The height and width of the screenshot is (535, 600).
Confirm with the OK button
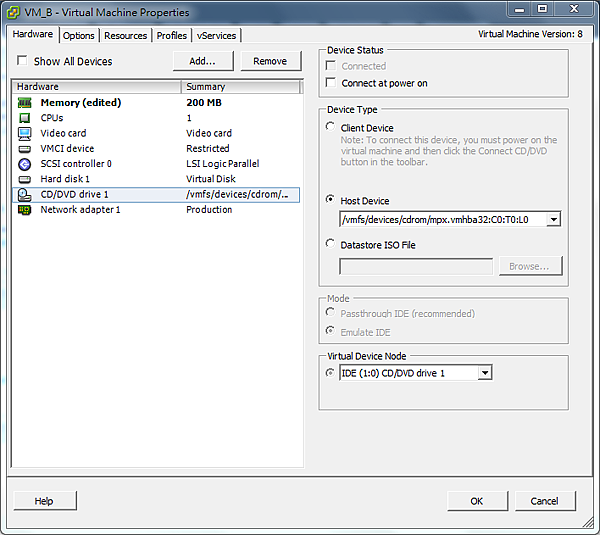[477, 501]
